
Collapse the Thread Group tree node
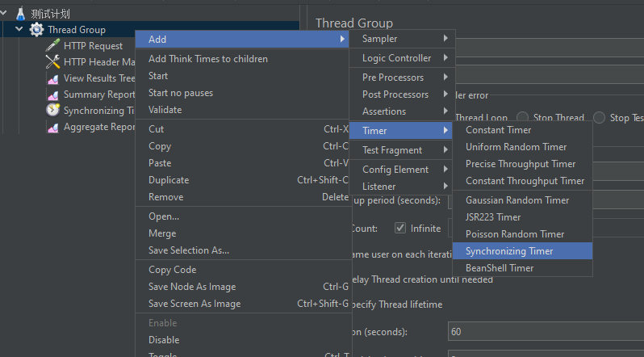19,30
